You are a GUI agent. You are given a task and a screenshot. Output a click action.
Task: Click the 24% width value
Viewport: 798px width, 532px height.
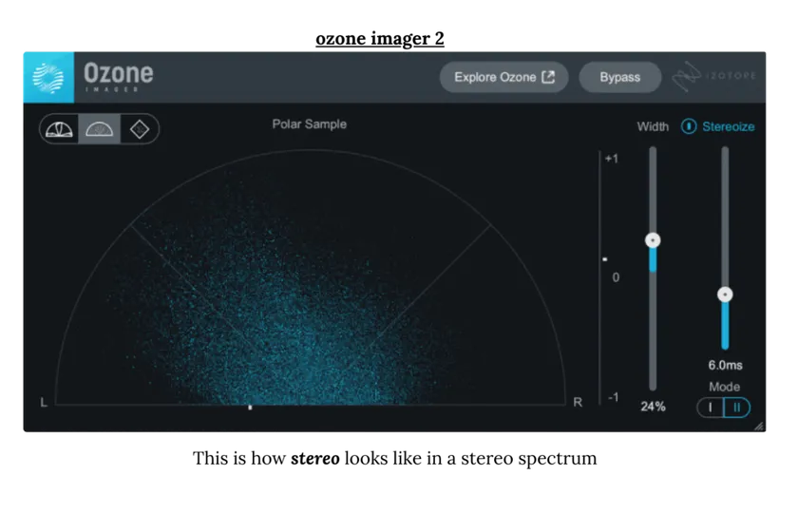653,407
